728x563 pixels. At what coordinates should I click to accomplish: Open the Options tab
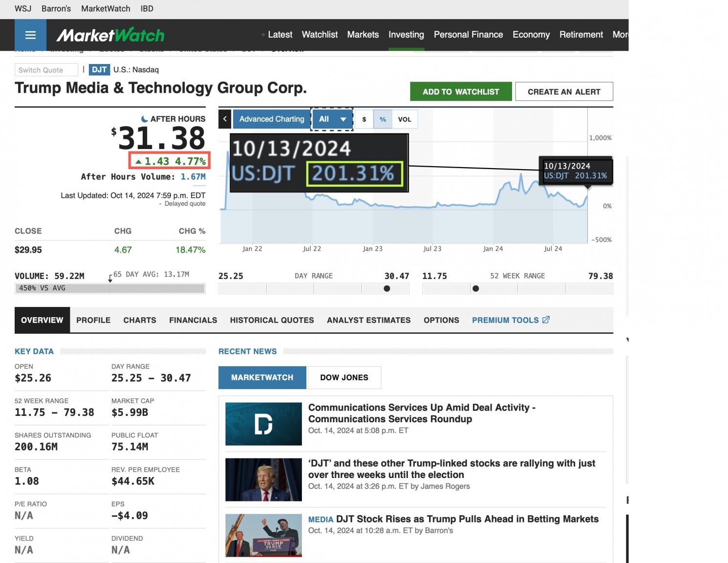[x=441, y=320]
